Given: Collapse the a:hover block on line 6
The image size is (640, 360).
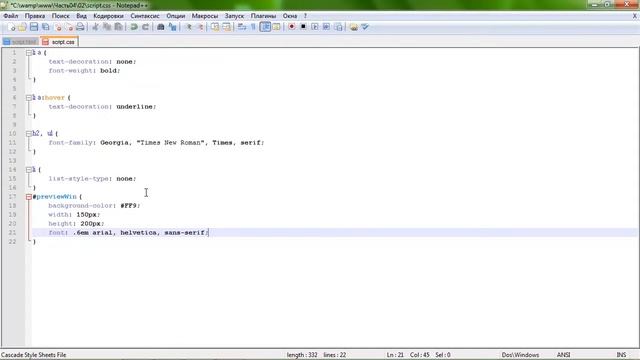Looking at the screenshot, I should (29, 98).
